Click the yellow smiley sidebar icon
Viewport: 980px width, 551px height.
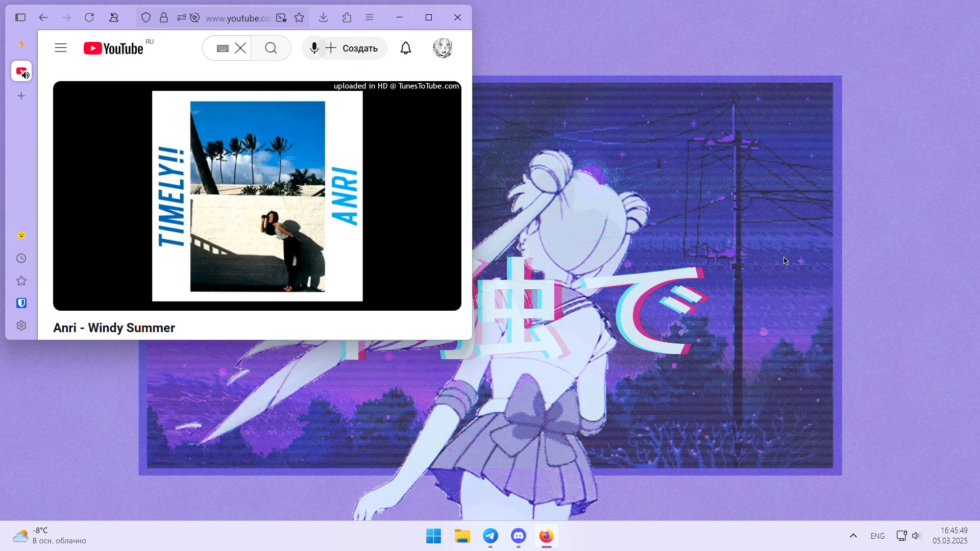click(x=21, y=235)
